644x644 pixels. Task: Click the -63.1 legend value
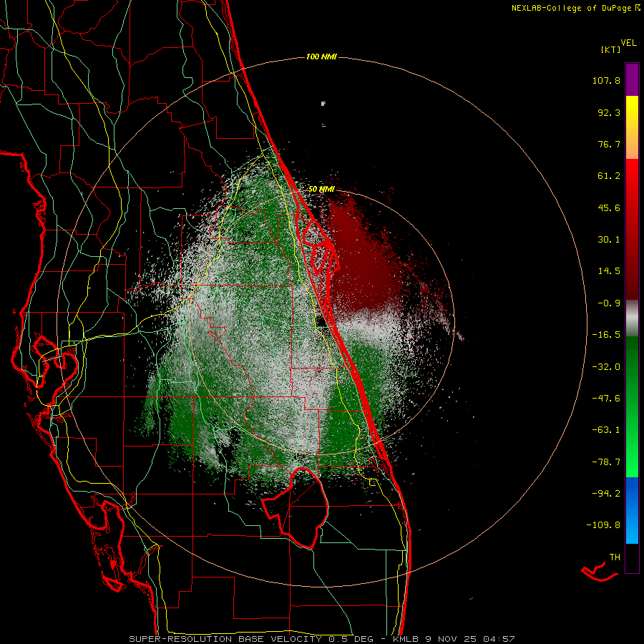click(606, 430)
